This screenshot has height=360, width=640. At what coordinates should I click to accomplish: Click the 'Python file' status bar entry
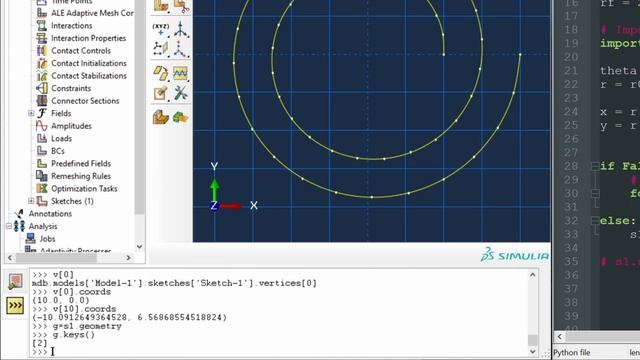pyautogui.click(x=571, y=352)
